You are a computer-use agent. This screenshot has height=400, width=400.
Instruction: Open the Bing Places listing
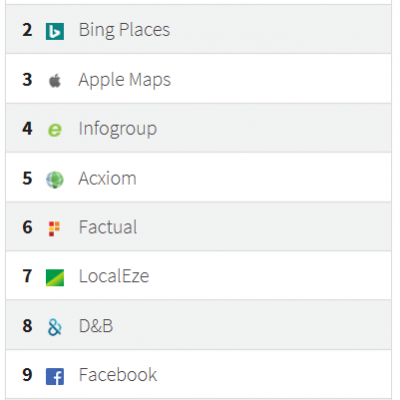pos(124,30)
